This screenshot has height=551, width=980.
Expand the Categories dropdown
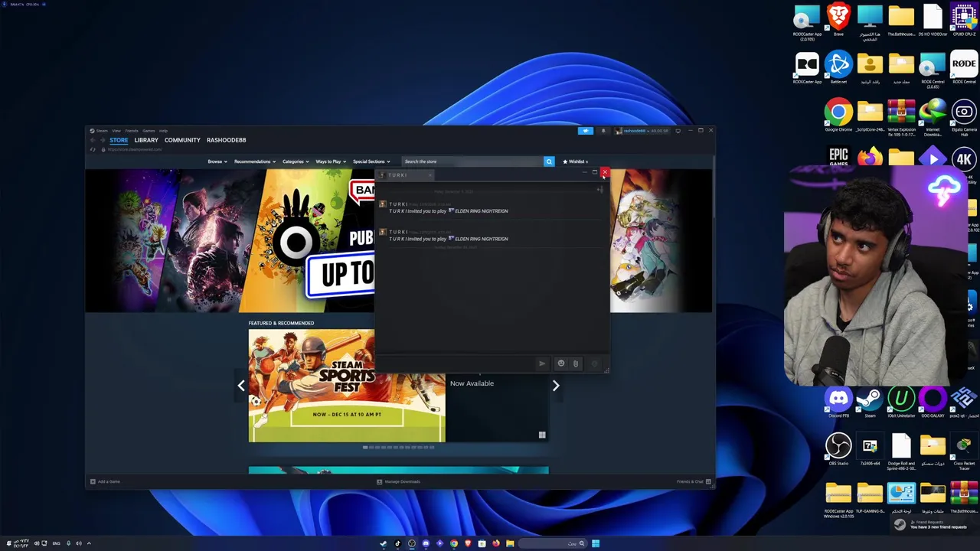296,161
